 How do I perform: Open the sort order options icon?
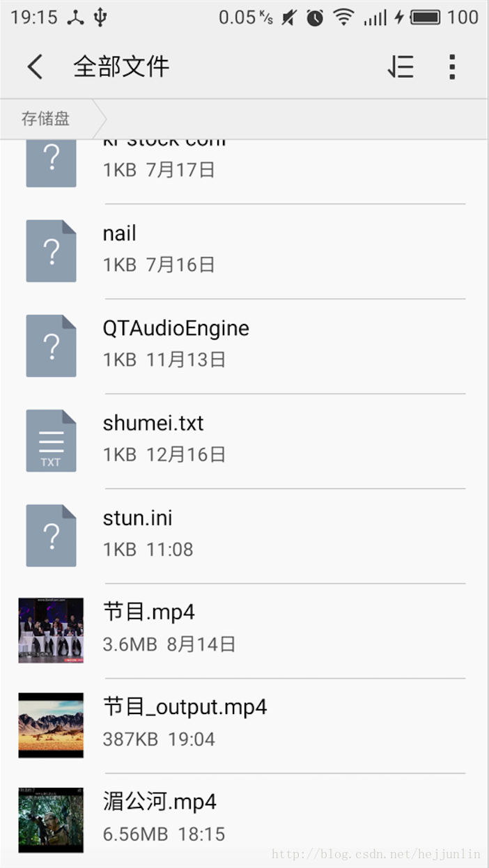coord(401,67)
